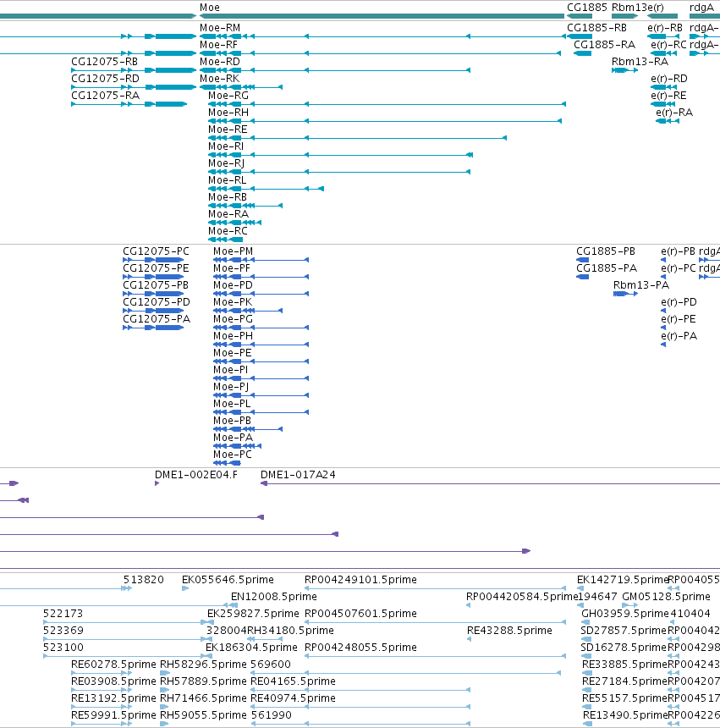Click the CG12075-RB transcript label
This screenshot has width=720, height=728.
tap(104, 62)
